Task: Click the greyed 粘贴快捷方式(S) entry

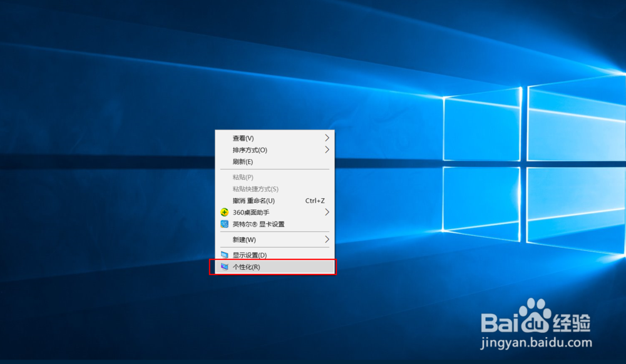Action: pyautogui.click(x=275, y=189)
